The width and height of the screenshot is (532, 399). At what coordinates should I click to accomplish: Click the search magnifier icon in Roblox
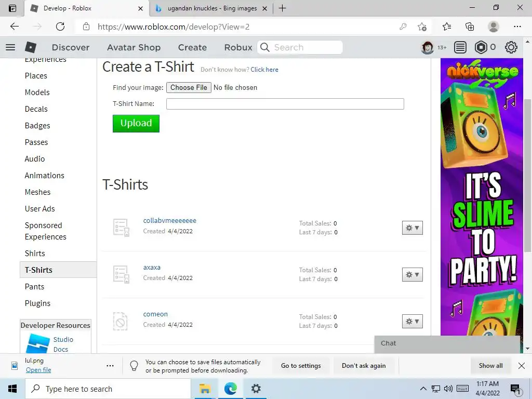click(265, 47)
